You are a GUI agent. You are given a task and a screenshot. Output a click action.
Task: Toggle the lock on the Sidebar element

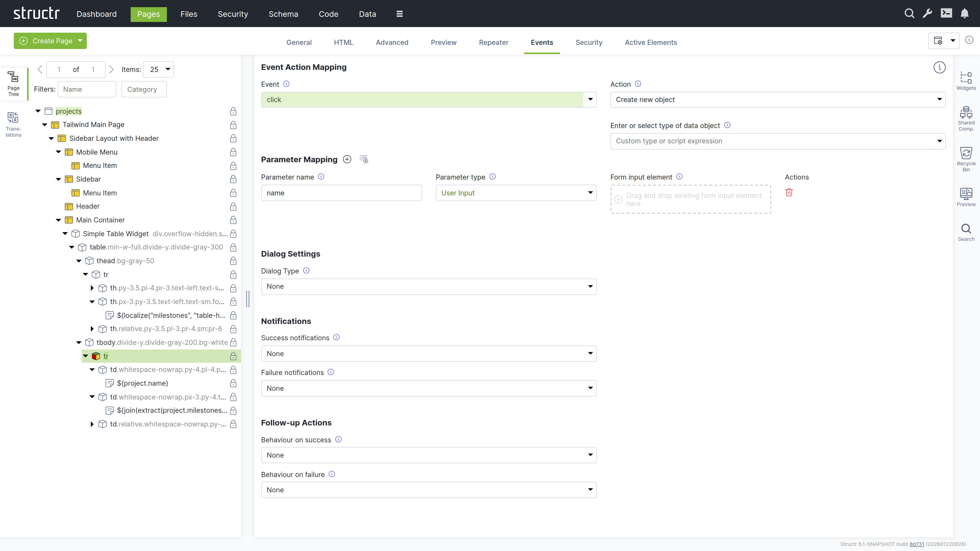click(x=233, y=180)
